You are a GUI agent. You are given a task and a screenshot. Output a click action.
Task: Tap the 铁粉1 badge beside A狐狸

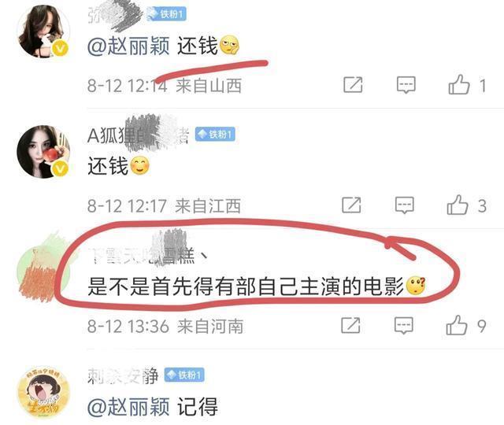click(215, 135)
